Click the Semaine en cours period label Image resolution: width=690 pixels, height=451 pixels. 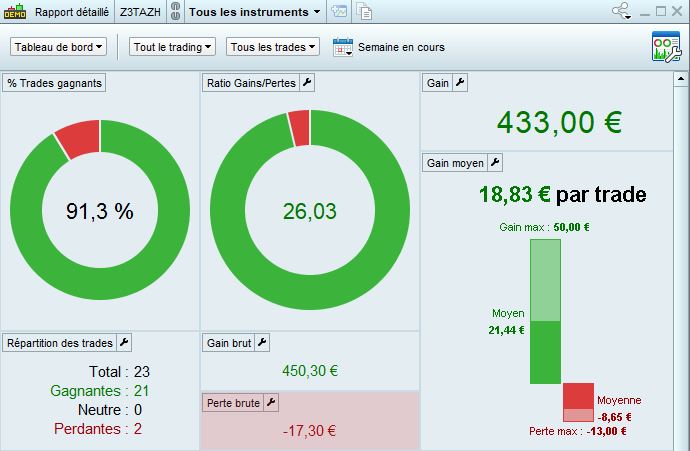(x=401, y=47)
